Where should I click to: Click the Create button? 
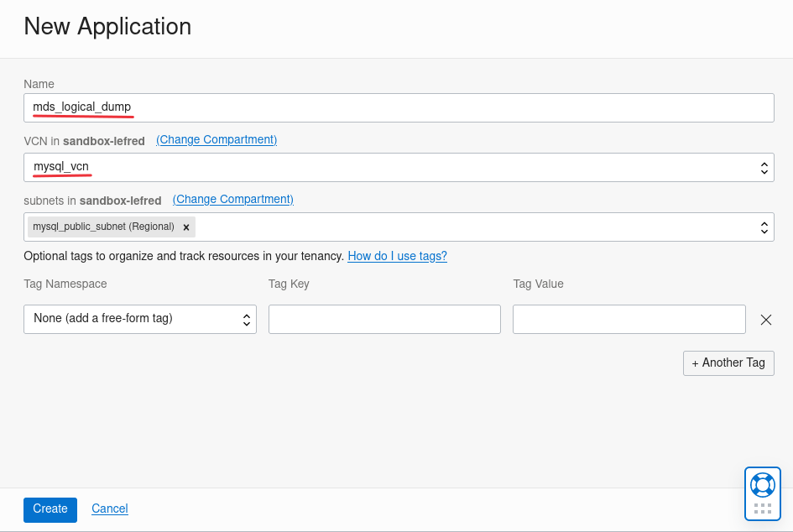click(50, 509)
